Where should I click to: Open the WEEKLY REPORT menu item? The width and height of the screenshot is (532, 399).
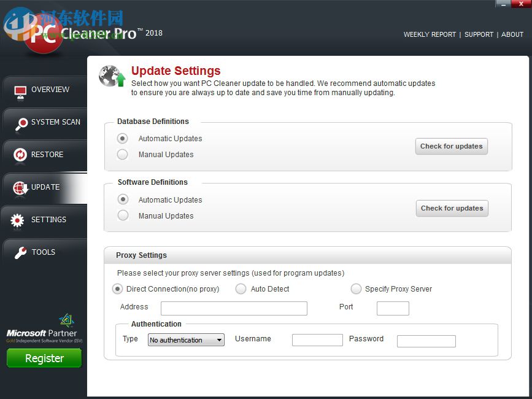tap(430, 34)
